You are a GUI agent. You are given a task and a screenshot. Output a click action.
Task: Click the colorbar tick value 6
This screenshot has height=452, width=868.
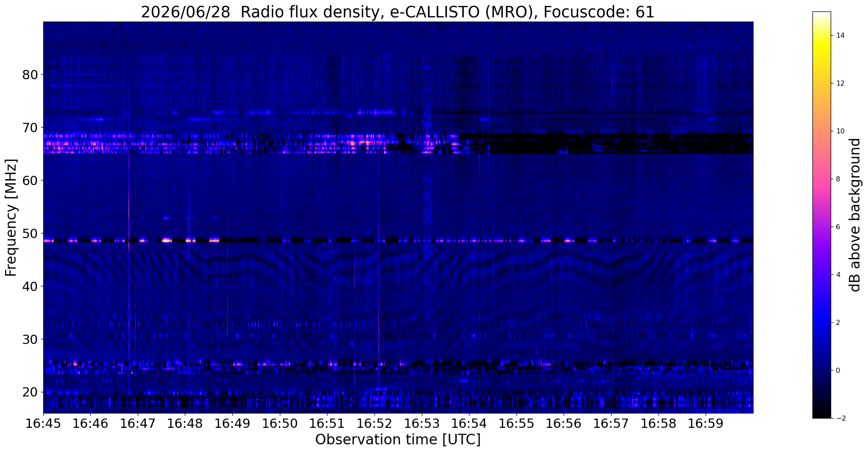point(838,227)
